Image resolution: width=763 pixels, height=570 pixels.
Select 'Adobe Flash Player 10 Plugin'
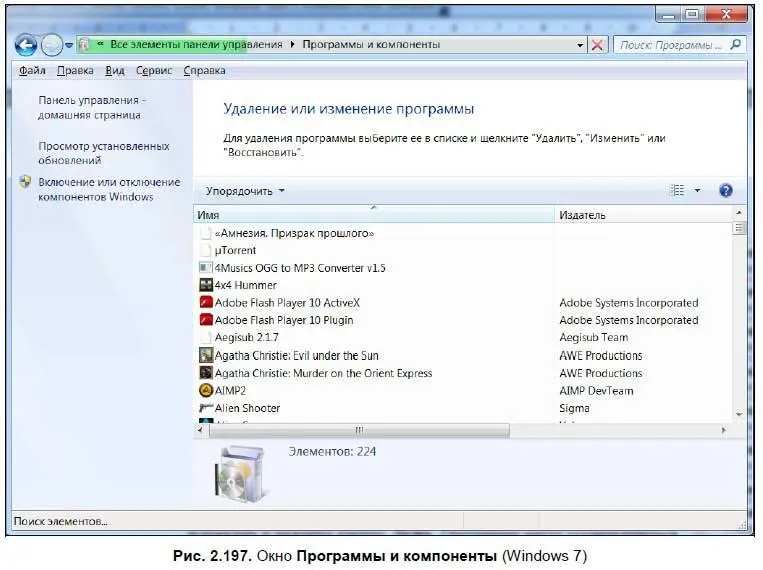point(284,320)
